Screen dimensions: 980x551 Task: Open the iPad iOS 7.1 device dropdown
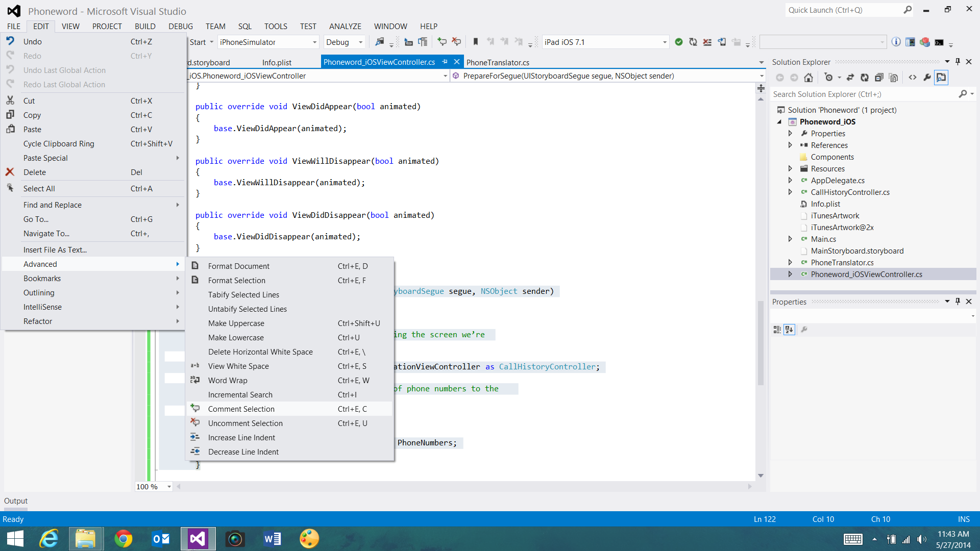click(665, 42)
